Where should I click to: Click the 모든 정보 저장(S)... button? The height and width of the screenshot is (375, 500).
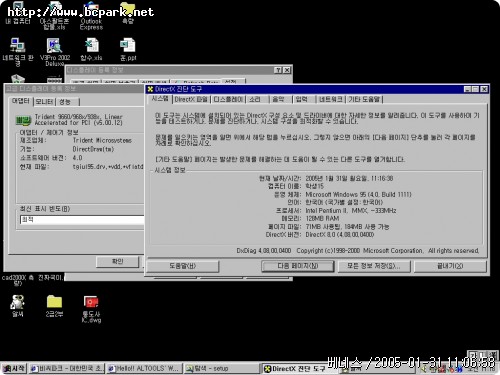point(374,266)
